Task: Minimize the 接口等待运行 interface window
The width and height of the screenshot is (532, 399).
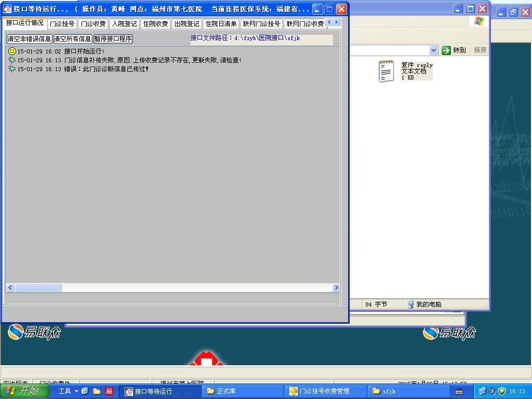Action: pos(317,9)
